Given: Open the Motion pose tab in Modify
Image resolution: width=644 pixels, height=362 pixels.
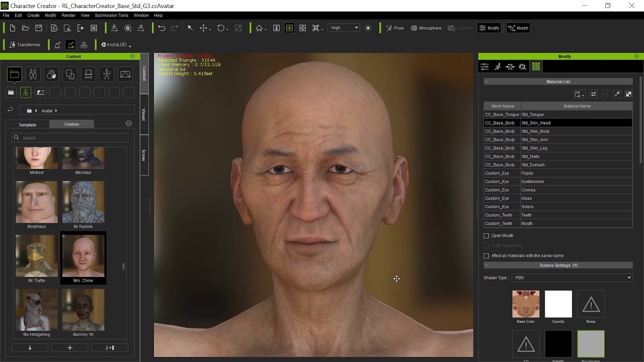Looking at the screenshot, I should (x=498, y=66).
